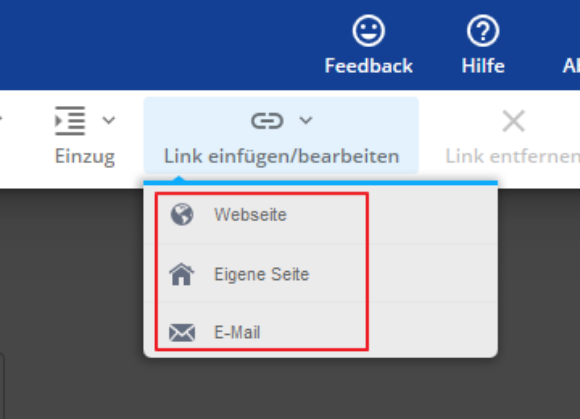Click the dark editing area below the toolbar
Viewport: 580px width, 419px height.
tap(70, 296)
